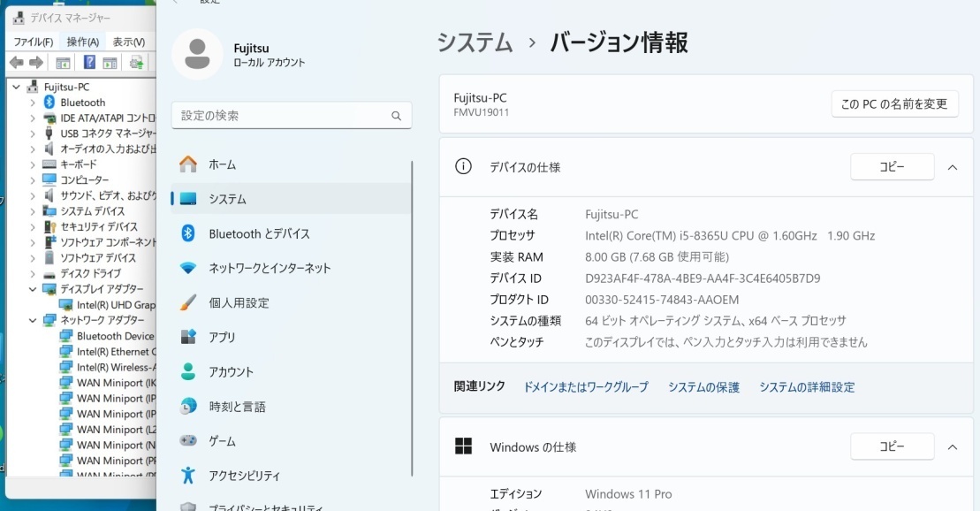Click the Back arrow in Device Manager toolbar

pyautogui.click(x=17, y=62)
